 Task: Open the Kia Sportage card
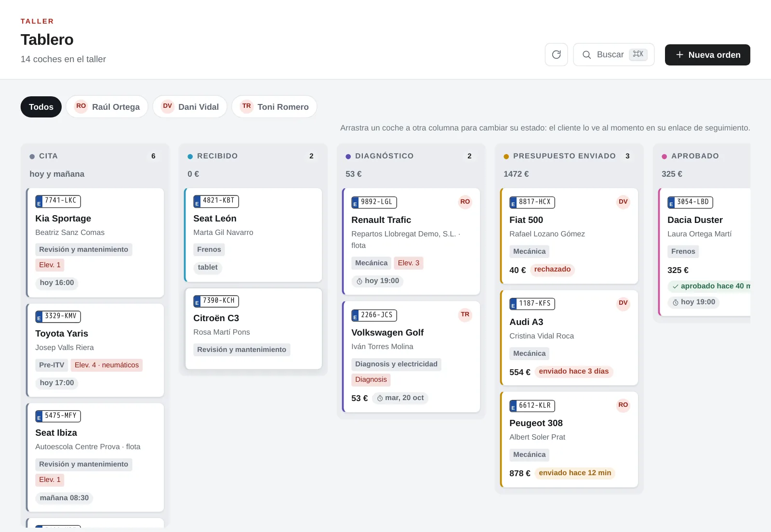point(95,243)
